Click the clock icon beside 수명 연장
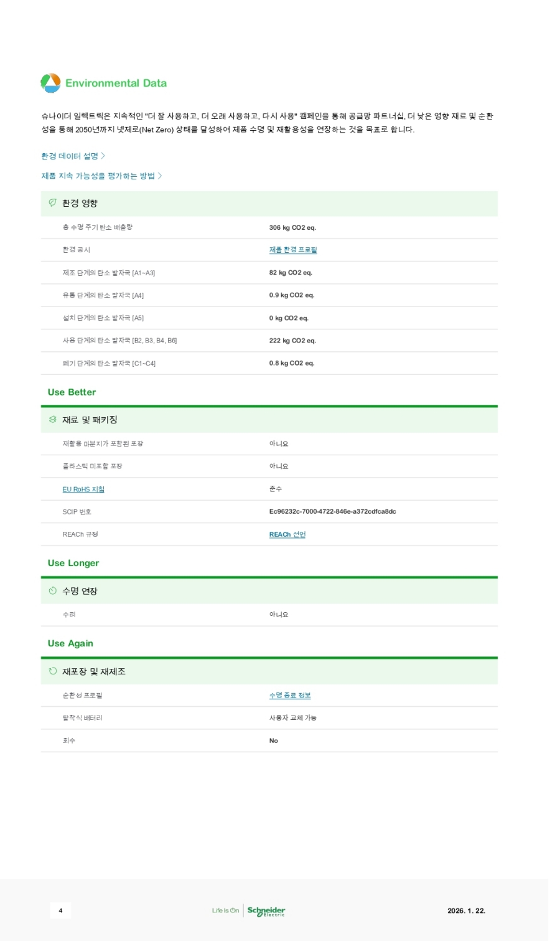The width and height of the screenshot is (560, 941). click(53, 591)
